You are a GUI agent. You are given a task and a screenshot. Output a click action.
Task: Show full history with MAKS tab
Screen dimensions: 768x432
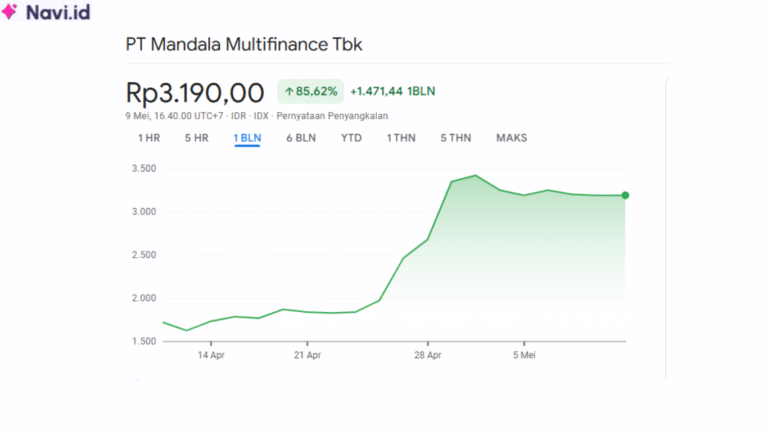coord(511,138)
